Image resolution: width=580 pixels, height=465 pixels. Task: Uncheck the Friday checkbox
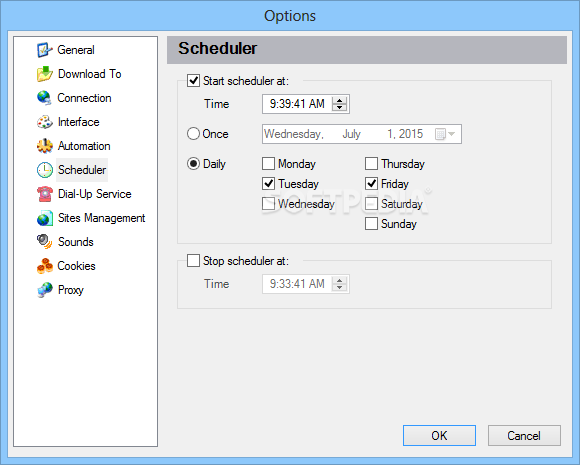tap(371, 183)
